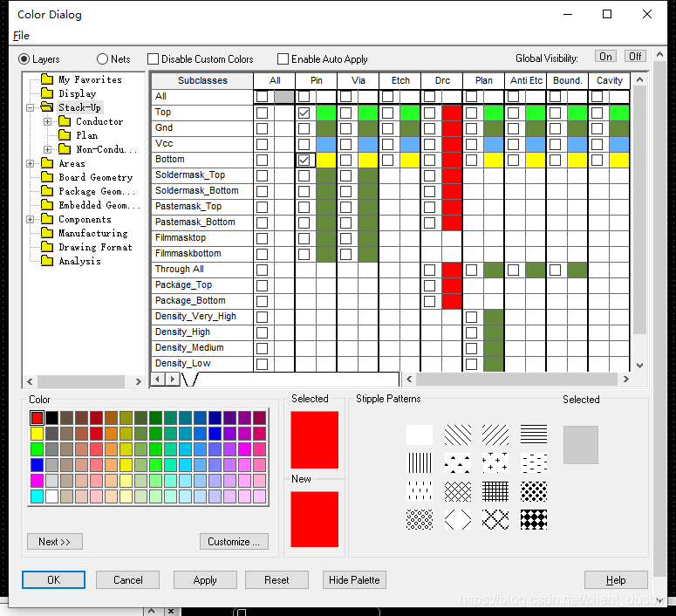
Task: Select the Embedded Geom folder icon
Action: pyautogui.click(x=46, y=205)
